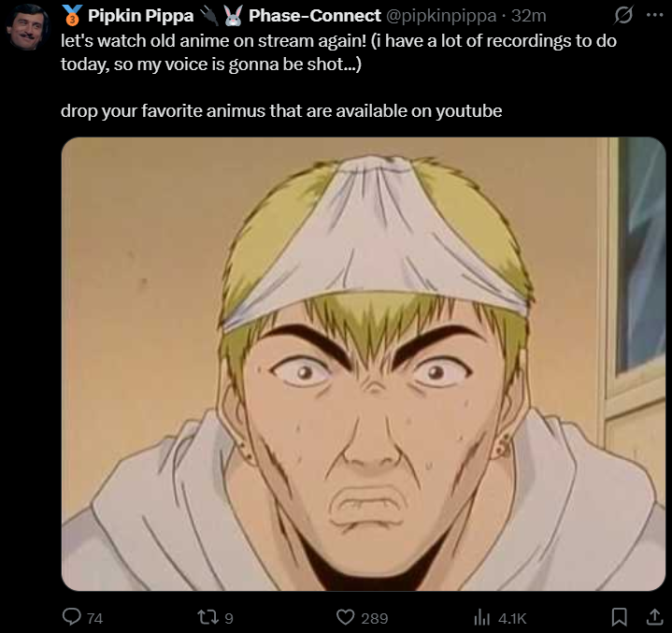Click the 289 likes count

pos(375,618)
